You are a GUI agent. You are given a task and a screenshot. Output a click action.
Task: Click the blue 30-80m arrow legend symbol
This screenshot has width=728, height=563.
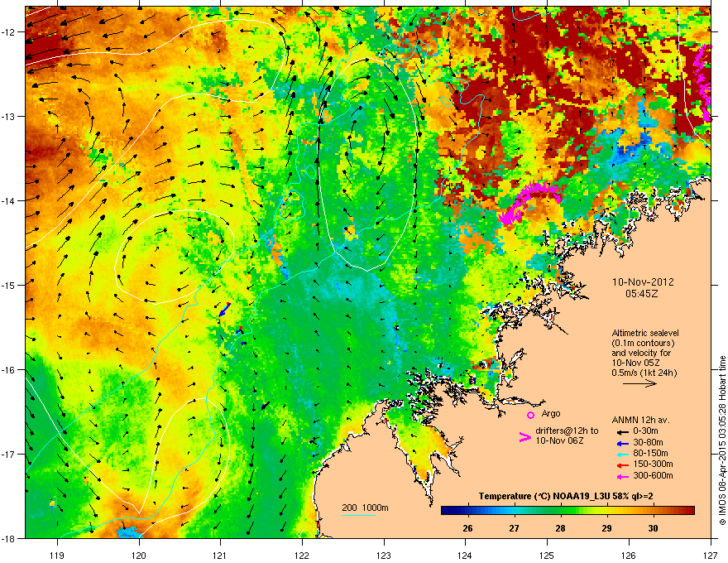click(x=623, y=444)
